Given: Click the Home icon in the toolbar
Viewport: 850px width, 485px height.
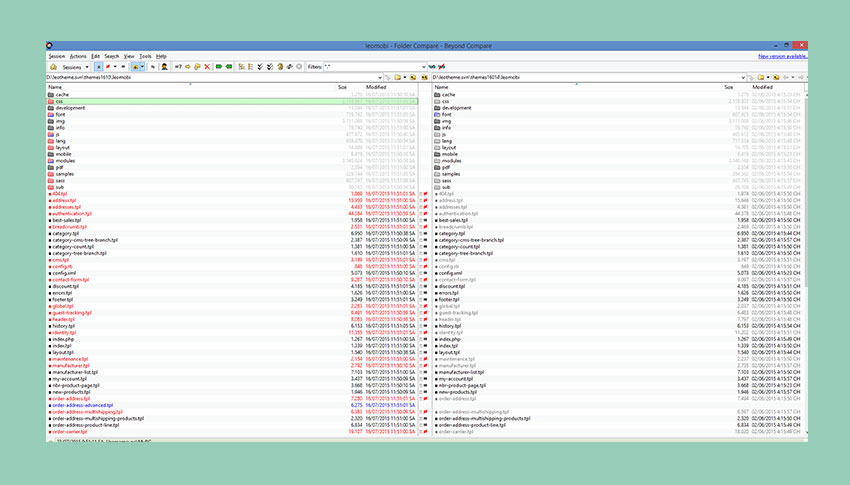Looking at the screenshot, I should (52, 66).
